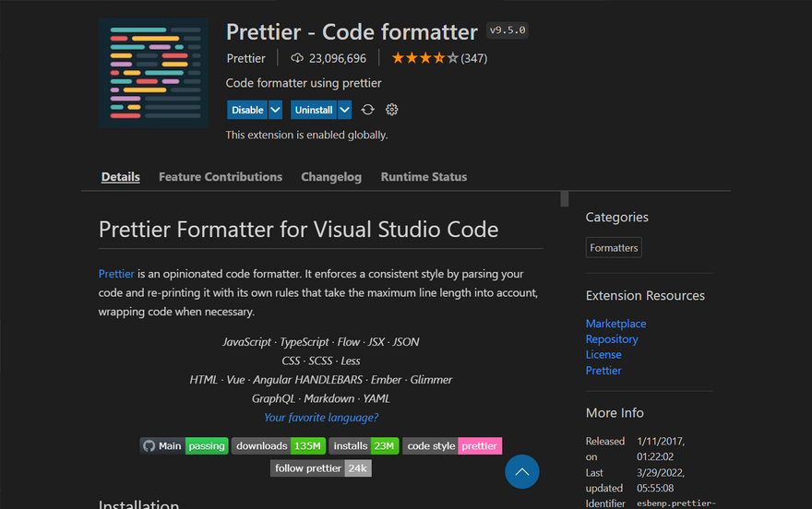Click the scroll-to-top arrow button
The width and height of the screenshot is (812, 509).
click(522, 472)
